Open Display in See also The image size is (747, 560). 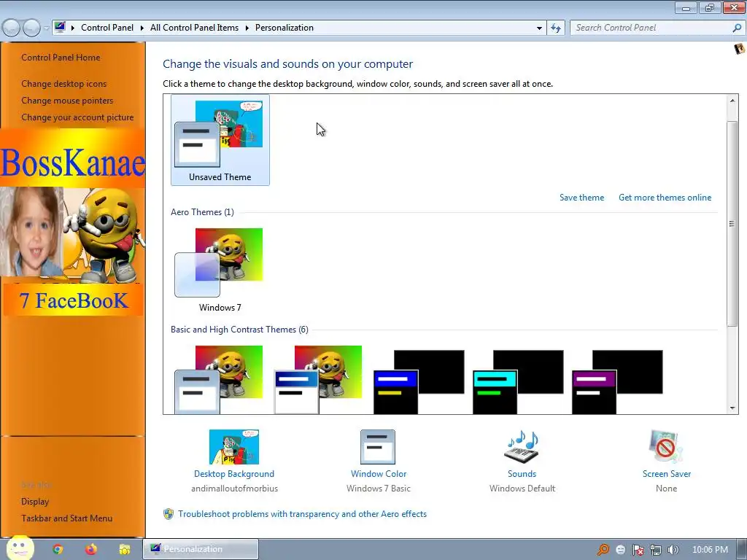click(x=35, y=502)
